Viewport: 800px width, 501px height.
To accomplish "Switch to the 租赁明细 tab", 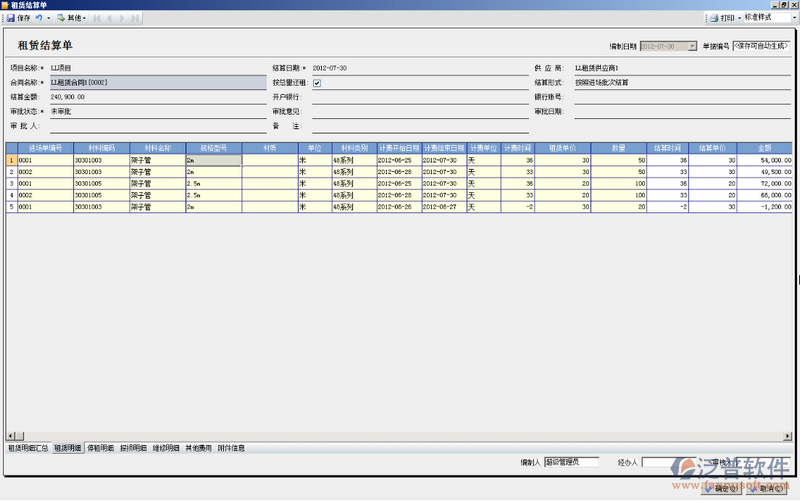I will [x=68, y=448].
